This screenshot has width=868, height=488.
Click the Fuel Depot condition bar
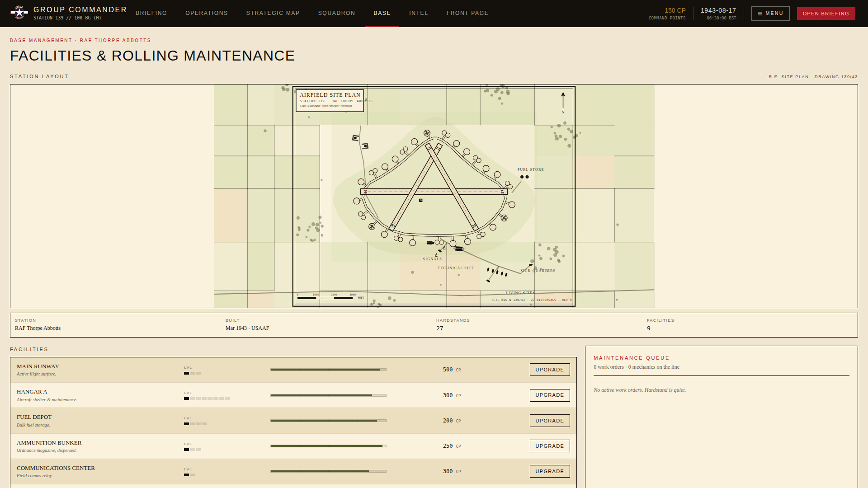coord(329,421)
